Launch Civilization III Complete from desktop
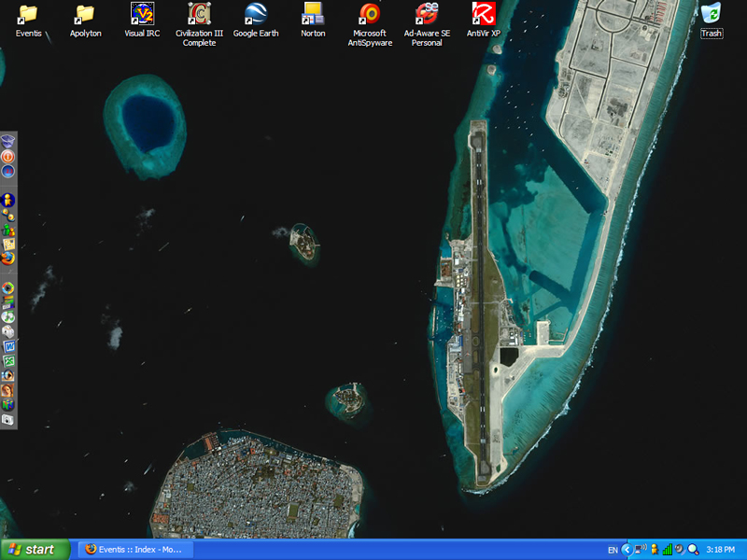 pos(199,14)
